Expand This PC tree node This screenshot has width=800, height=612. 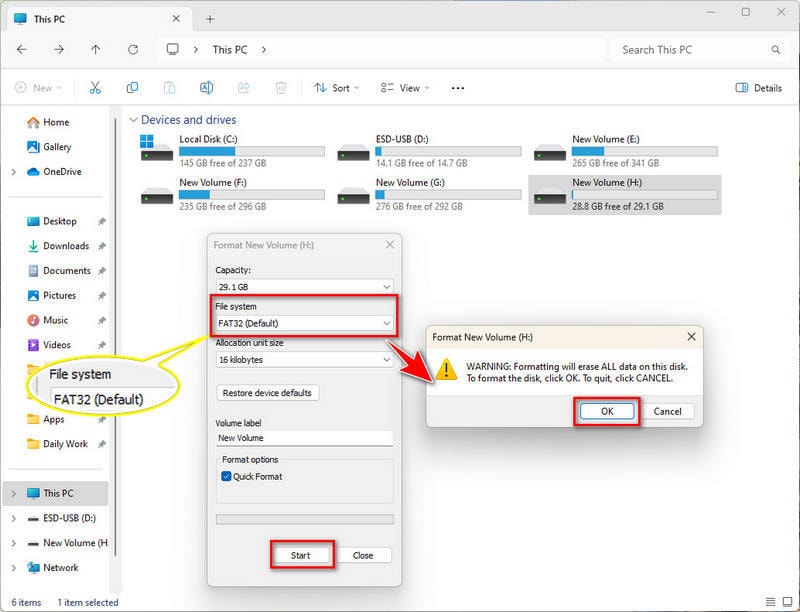click(x=14, y=493)
